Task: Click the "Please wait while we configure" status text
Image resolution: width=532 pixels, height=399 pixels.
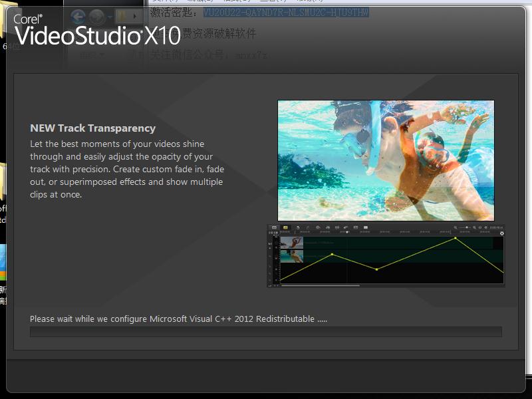Action: [178, 319]
